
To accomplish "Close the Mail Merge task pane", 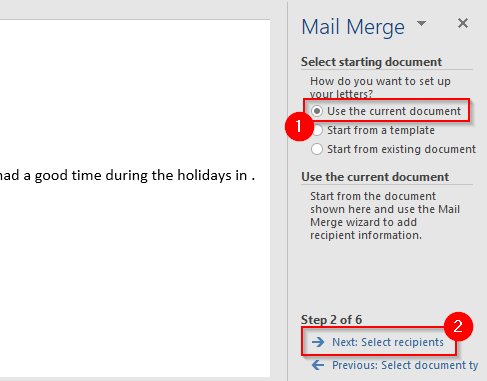I will click(x=463, y=23).
